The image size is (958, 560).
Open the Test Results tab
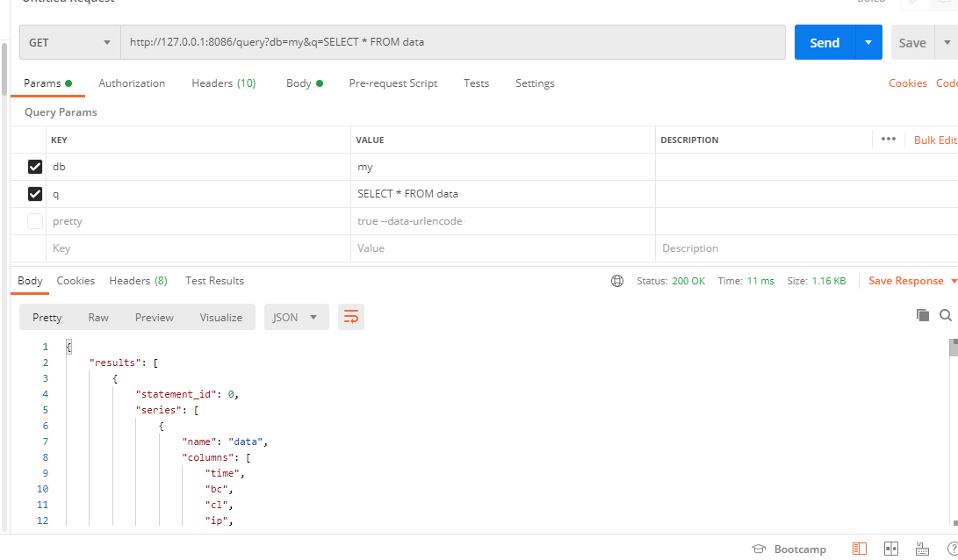tap(214, 280)
